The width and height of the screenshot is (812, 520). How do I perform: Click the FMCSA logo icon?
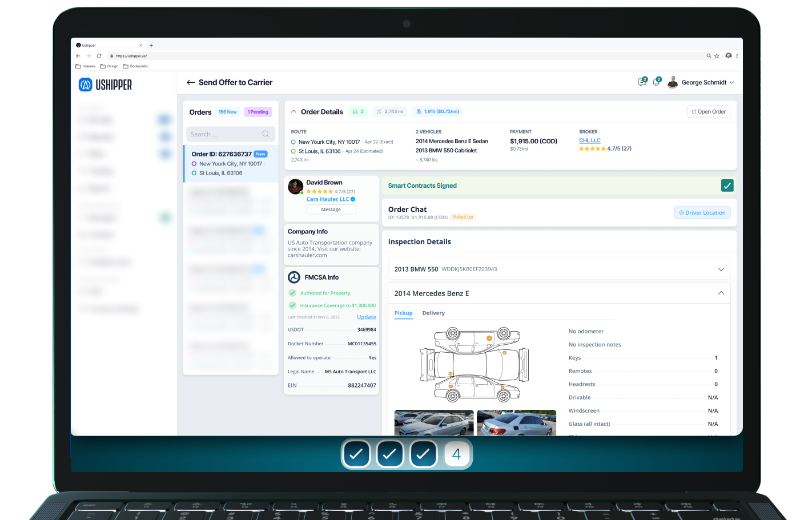pyautogui.click(x=294, y=277)
